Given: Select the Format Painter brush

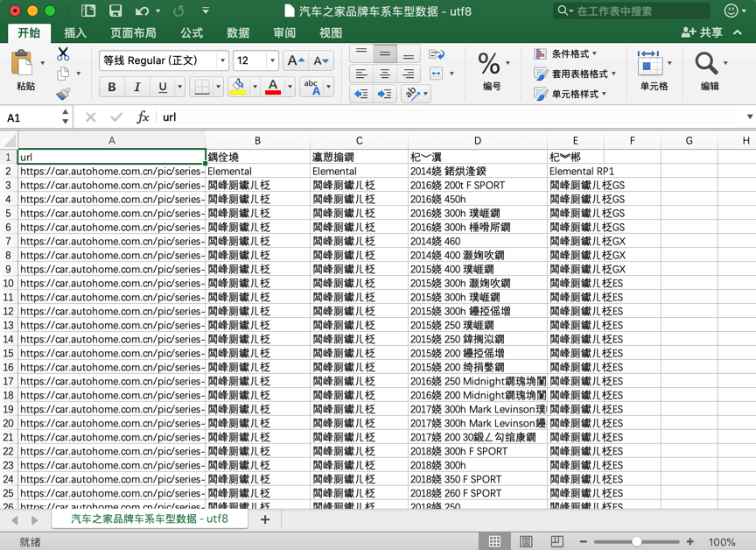Looking at the screenshot, I should point(63,93).
